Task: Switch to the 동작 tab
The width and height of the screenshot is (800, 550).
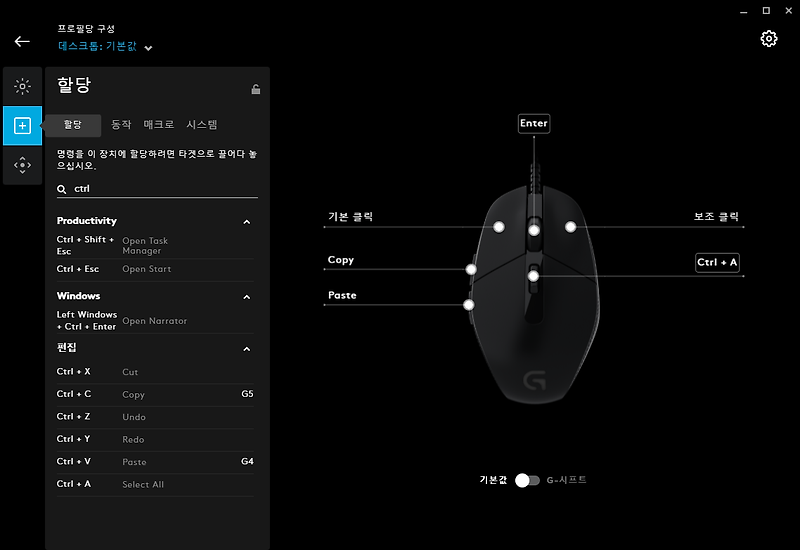Action: 120,125
